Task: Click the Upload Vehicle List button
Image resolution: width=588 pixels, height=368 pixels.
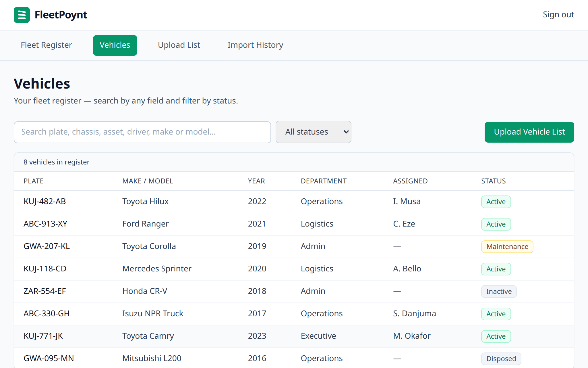Action: pyautogui.click(x=529, y=132)
